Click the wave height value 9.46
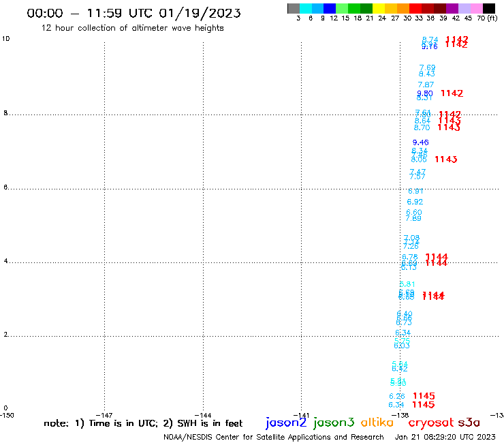Image resolution: width=504 pixels, height=443 pixels. [420, 142]
